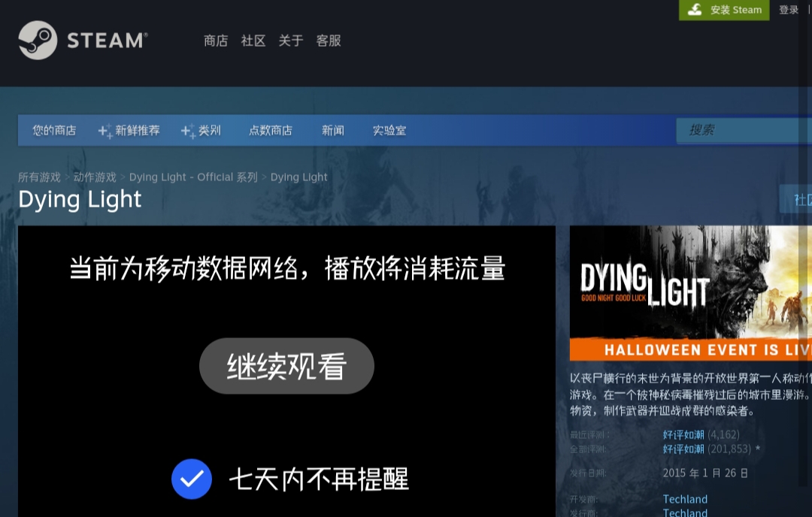Screen dimensions: 812x517
Task: Click the 搜索 search field
Action: (744, 130)
